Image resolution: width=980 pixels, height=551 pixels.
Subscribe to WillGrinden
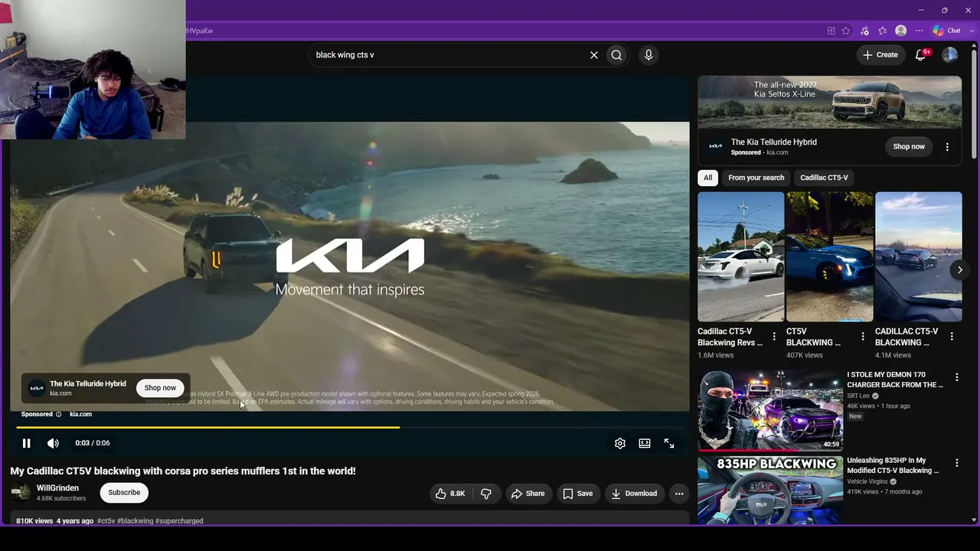click(124, 493)
